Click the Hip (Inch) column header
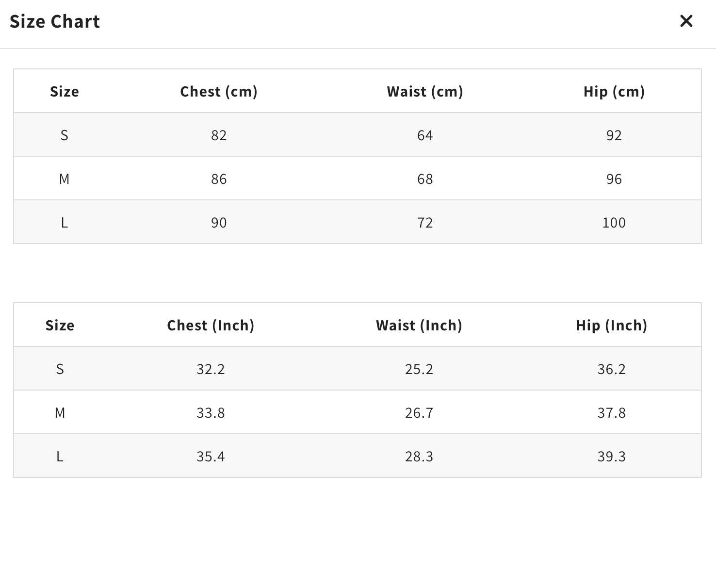Screen dimensions: 716x588 pyautogui.click(x=611, y=326)
